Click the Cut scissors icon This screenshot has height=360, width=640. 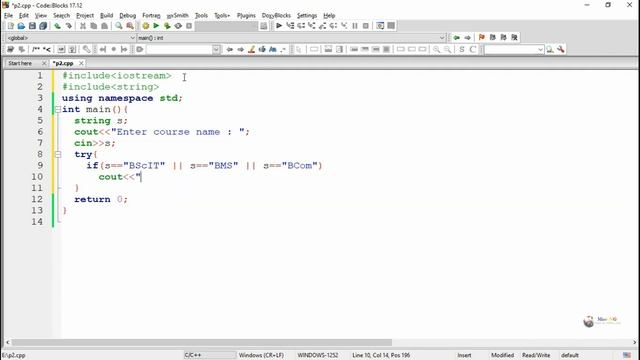coord(83,26)
